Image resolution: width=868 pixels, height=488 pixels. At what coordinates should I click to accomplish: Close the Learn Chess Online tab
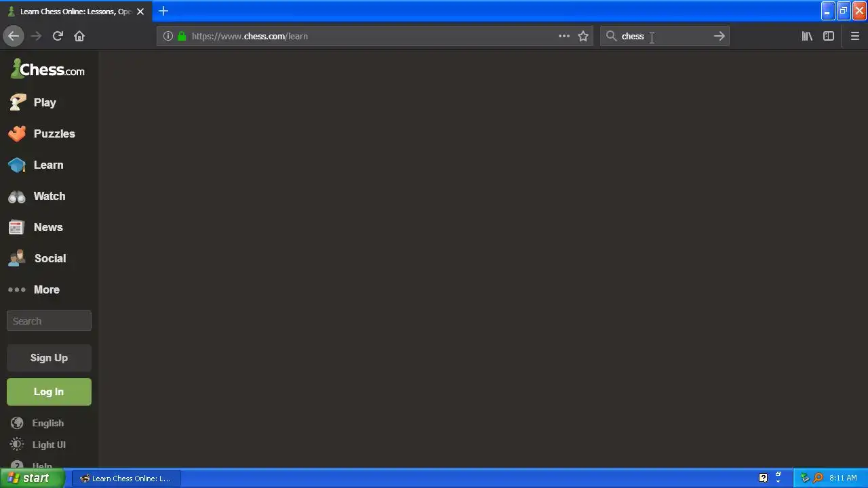(x=140, y=12)
